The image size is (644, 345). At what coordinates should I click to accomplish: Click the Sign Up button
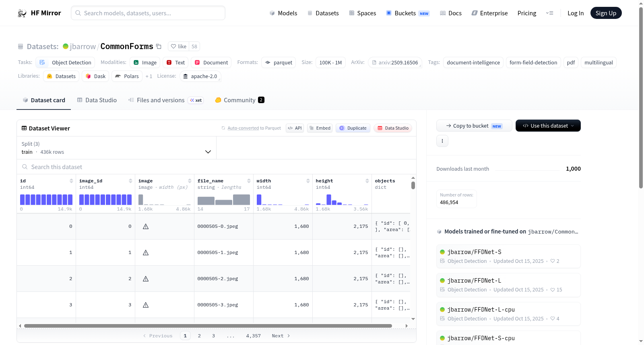(x=606, y=13)
